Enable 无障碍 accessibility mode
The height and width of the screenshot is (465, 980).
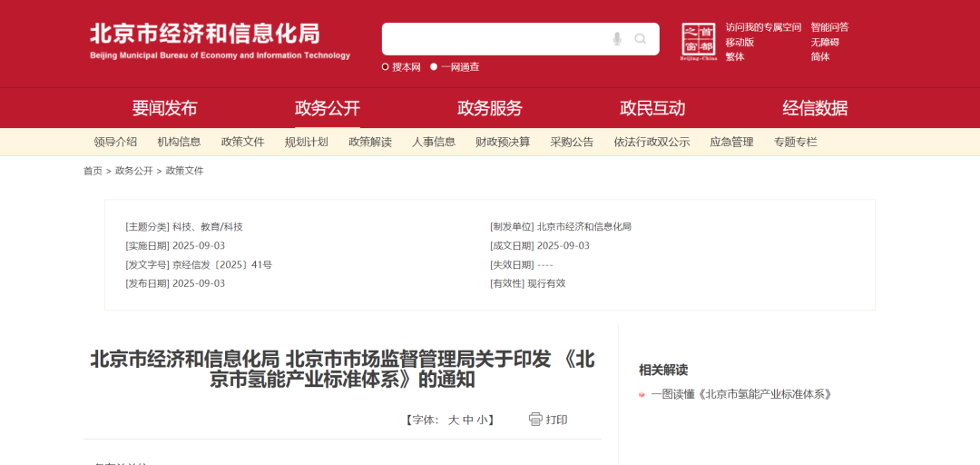coord(825,42)
